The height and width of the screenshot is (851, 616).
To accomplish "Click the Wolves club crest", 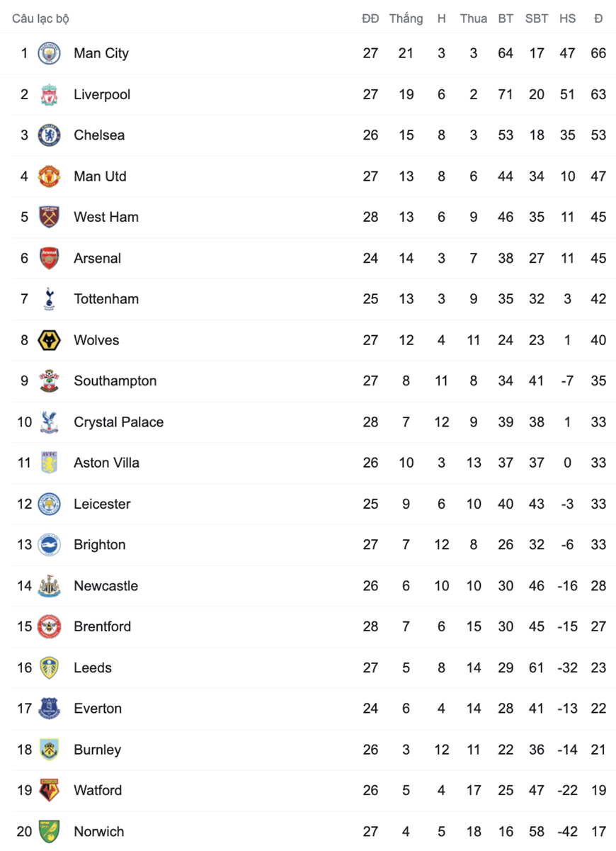I will click(x=49, y=340).
